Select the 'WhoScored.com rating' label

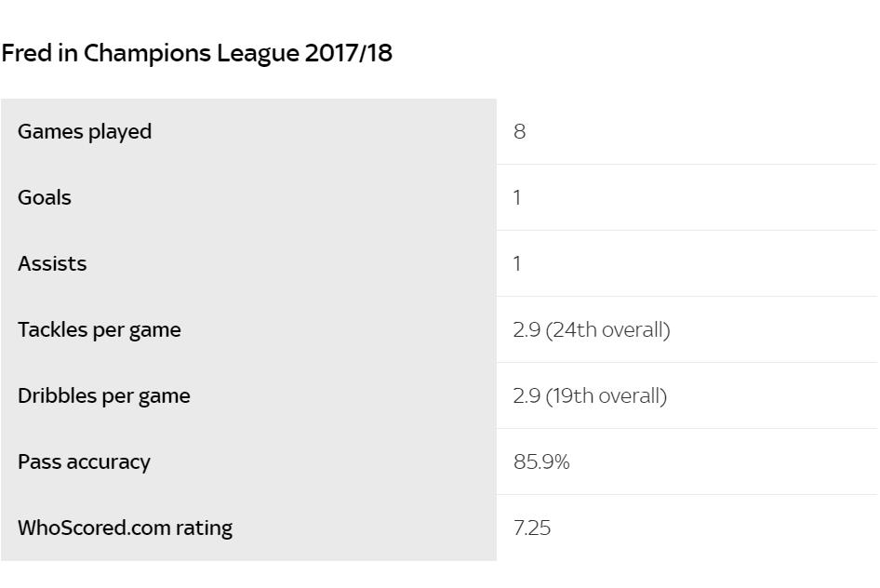point(126,528)
